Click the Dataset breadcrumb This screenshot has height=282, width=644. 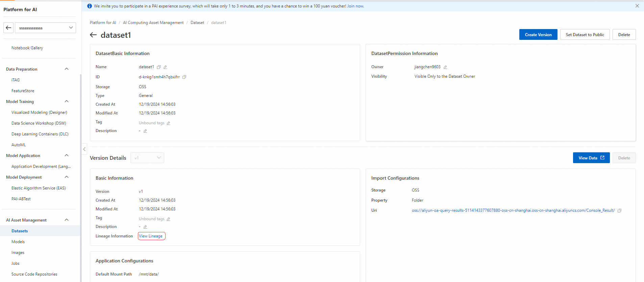click(x=197, y=23)
